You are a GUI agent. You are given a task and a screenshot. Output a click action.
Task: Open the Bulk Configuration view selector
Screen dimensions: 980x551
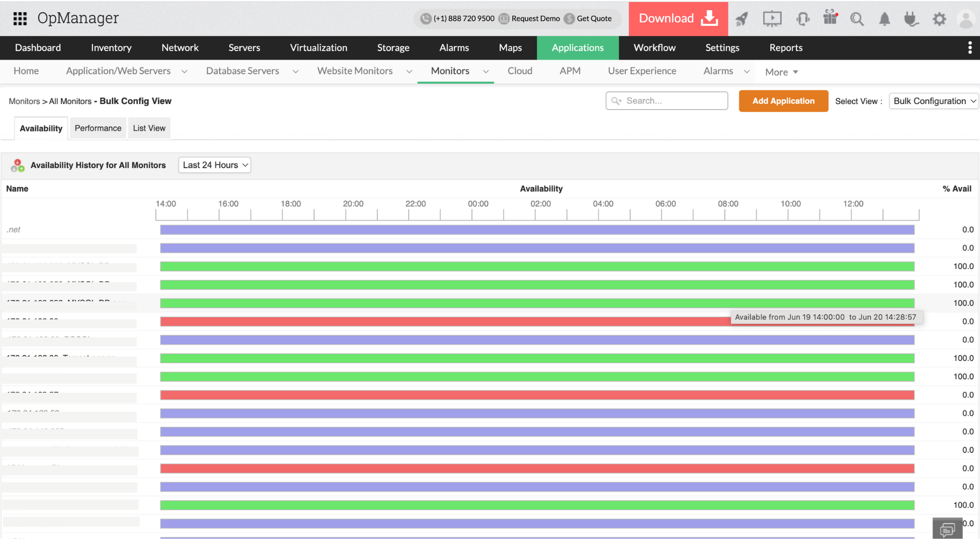click(934, 101)
